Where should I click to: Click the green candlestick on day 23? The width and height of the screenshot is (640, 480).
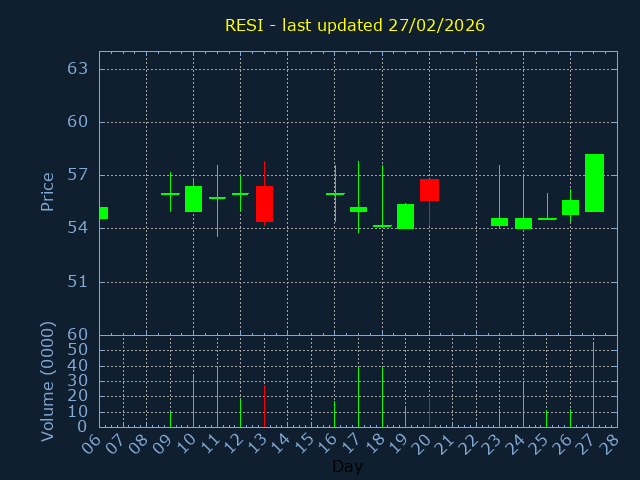pos(499,222)
